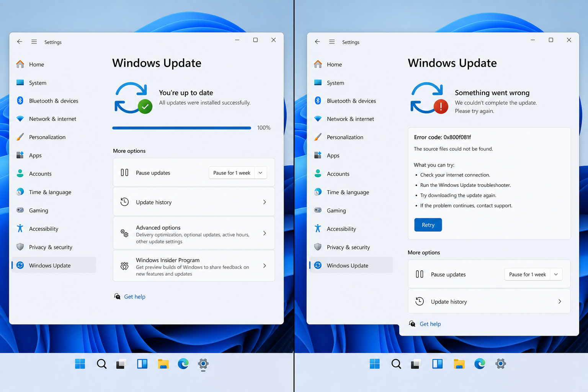Click the You're up to date heading

[186, 93]
